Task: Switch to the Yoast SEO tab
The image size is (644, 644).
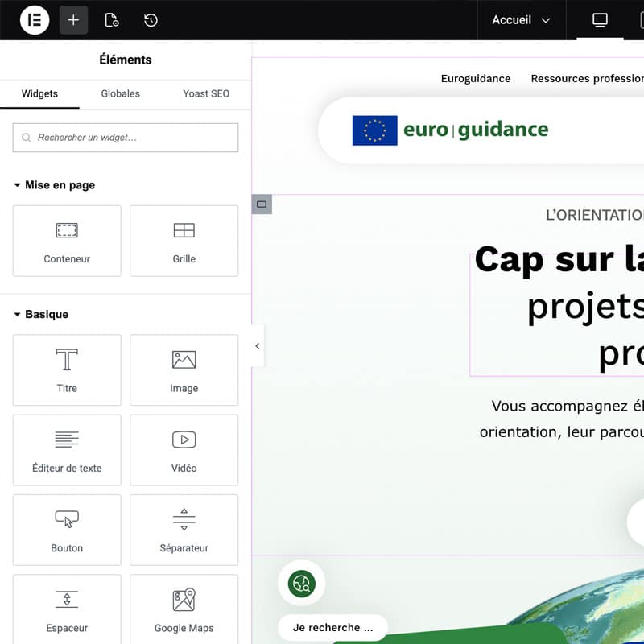Action: point(206,93)
